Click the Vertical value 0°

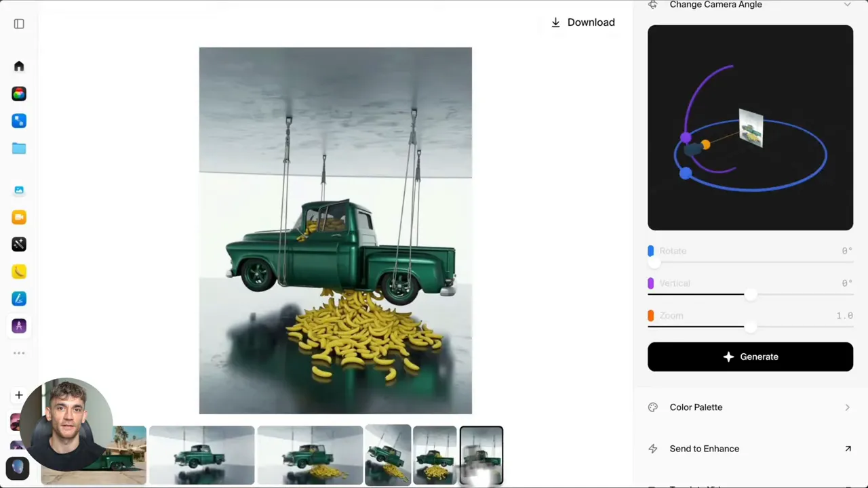(847, 283)
